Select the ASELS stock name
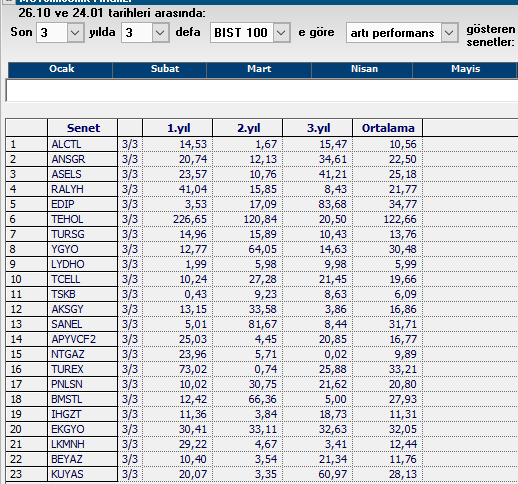 66,174
